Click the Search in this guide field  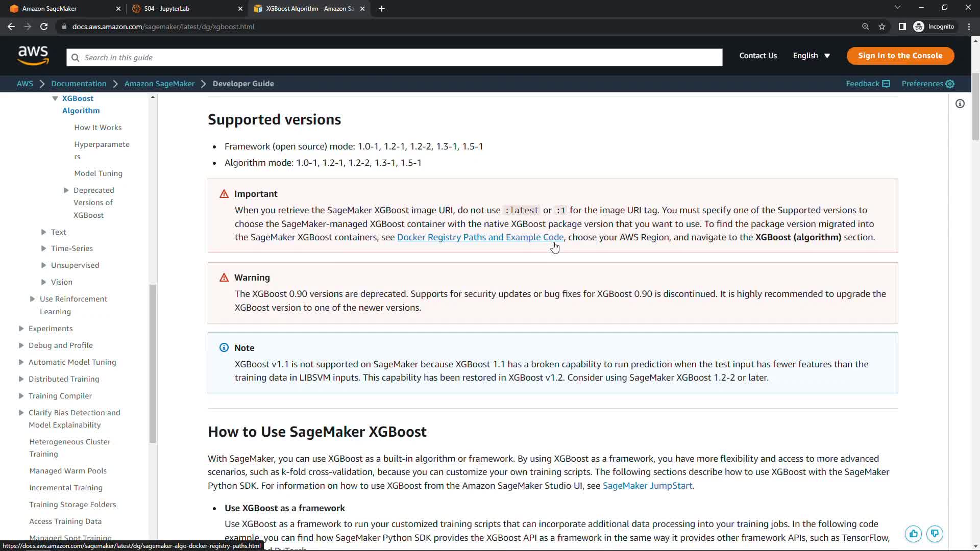(x=394, y=58)
